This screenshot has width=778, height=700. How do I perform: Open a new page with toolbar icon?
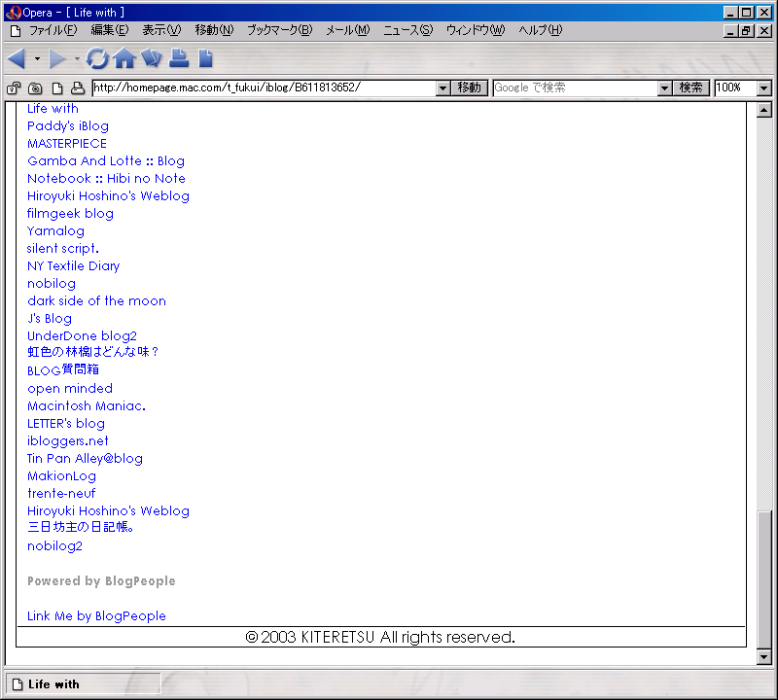tap(205, 58)
